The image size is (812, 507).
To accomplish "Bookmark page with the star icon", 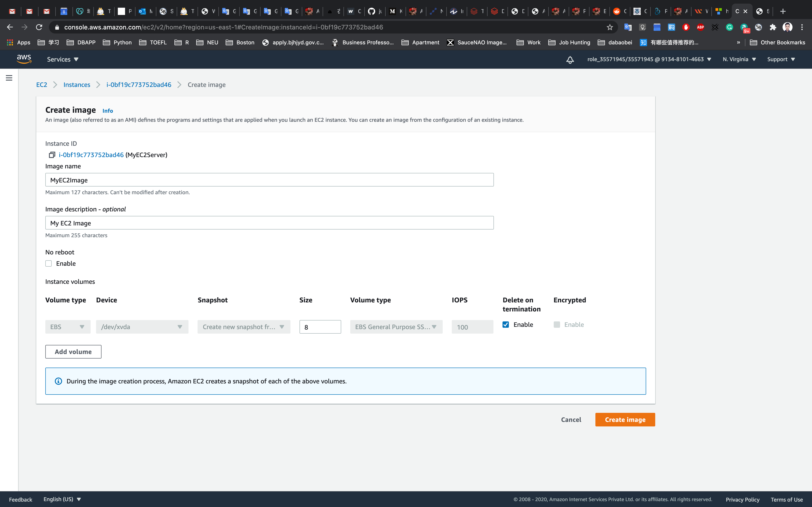I will pos(610,27).
